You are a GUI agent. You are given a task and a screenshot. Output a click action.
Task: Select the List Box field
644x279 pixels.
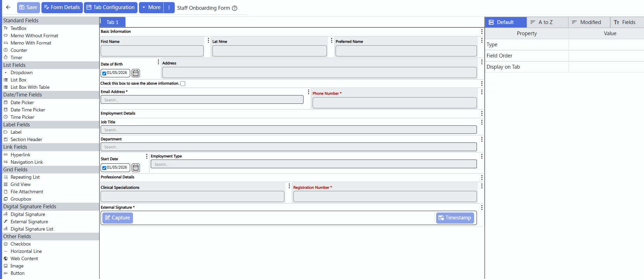point(18,80)
